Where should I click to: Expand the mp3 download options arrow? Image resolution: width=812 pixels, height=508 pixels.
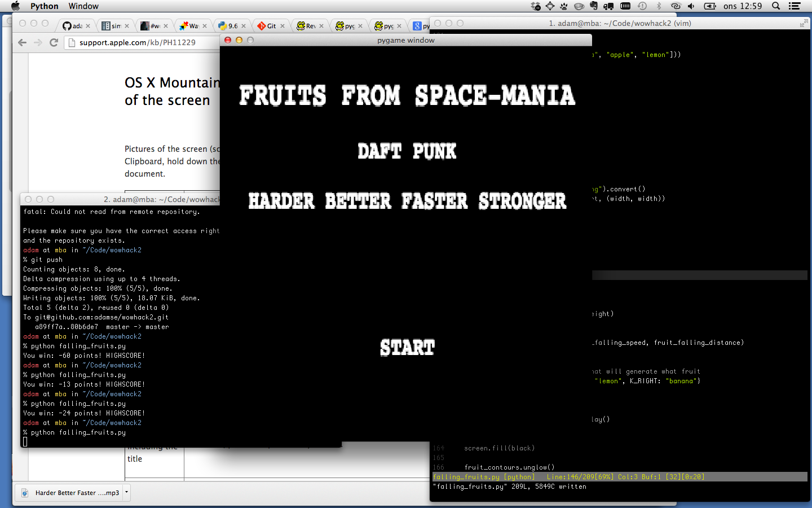[x=126, y=492]
